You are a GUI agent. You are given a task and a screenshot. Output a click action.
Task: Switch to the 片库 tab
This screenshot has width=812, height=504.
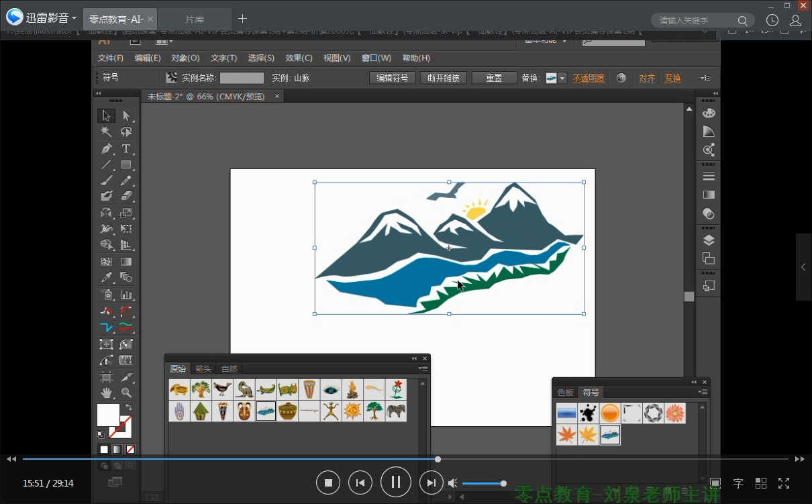(195, 19)
